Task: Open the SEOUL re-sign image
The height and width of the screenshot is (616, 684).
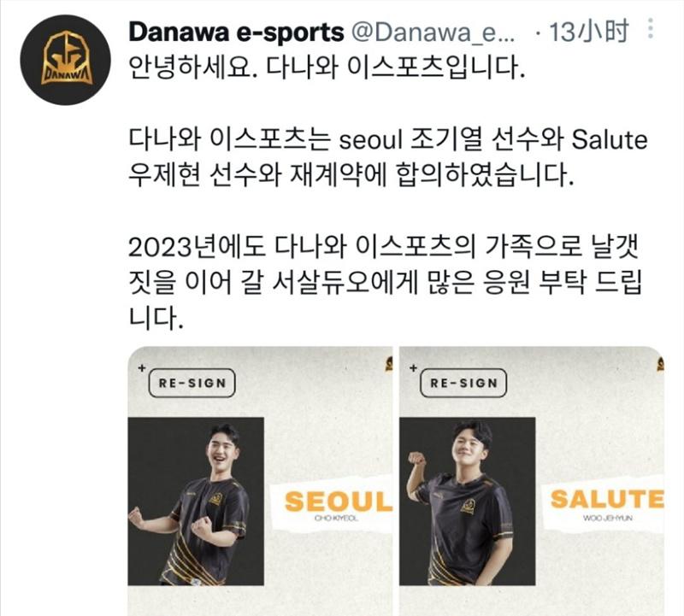Action: 261,481
